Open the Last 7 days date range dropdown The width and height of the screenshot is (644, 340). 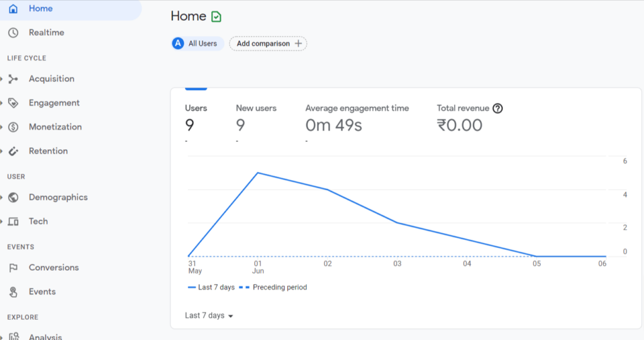point(209,315)
